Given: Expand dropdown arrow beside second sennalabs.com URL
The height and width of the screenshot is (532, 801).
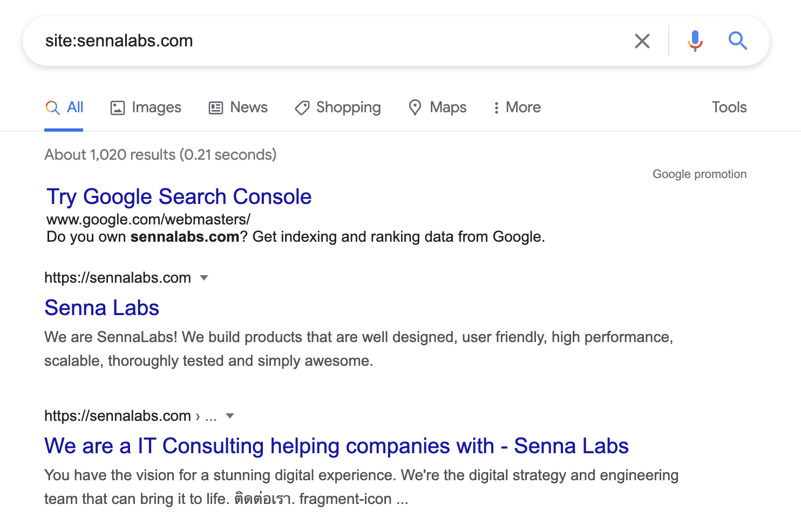Looking at the screenshot, I should [x=230, y=416].
